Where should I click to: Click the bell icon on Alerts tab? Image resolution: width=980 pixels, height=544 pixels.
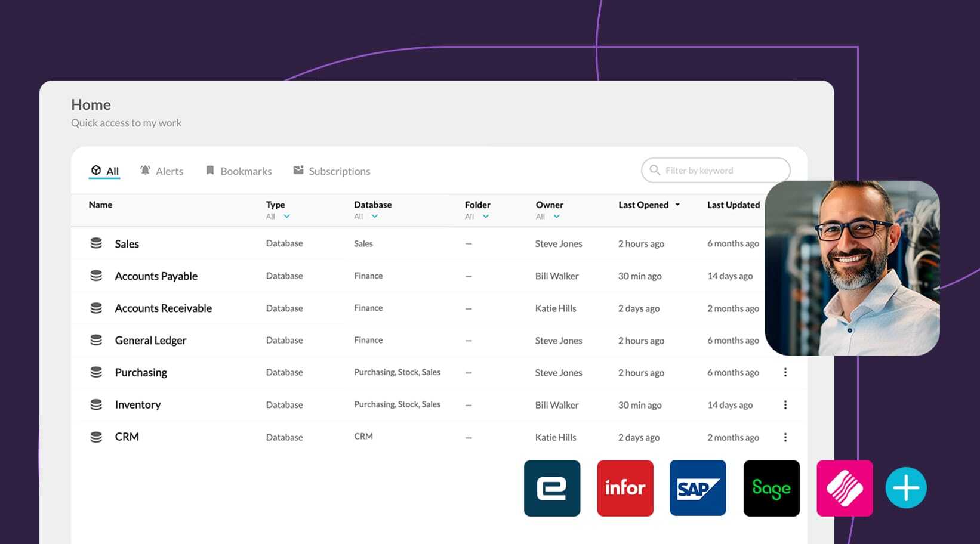(x=144, y=170)
